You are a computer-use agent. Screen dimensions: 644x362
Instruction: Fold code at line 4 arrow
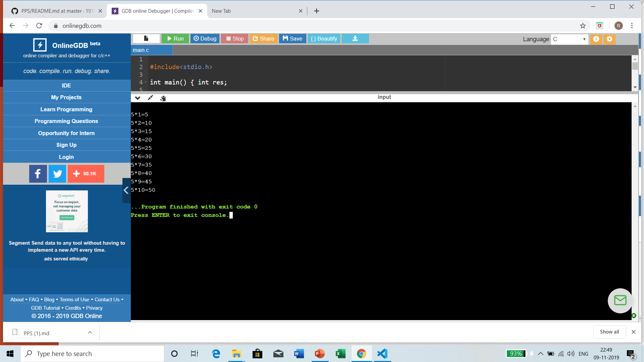click(146, 82)
